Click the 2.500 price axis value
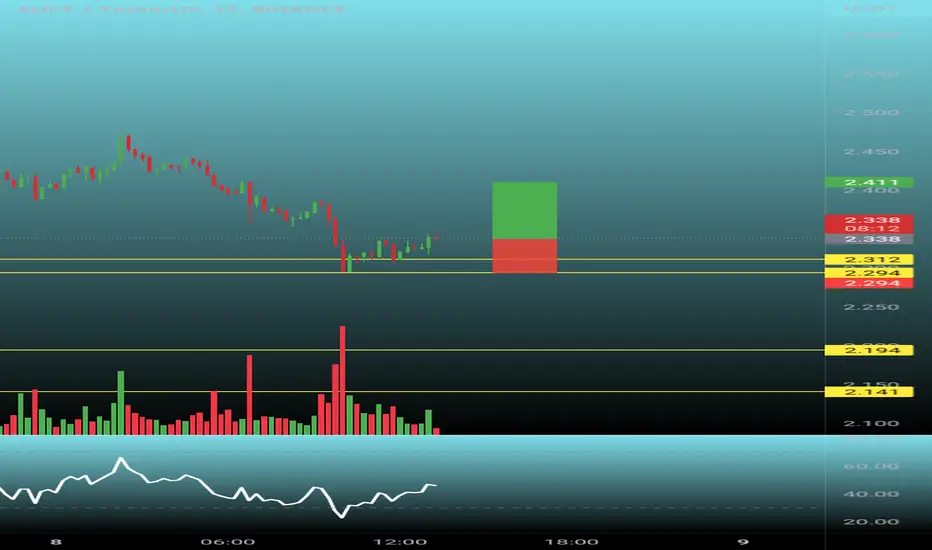The width and height of the screenshot is (932, 550). coord(871,112)
